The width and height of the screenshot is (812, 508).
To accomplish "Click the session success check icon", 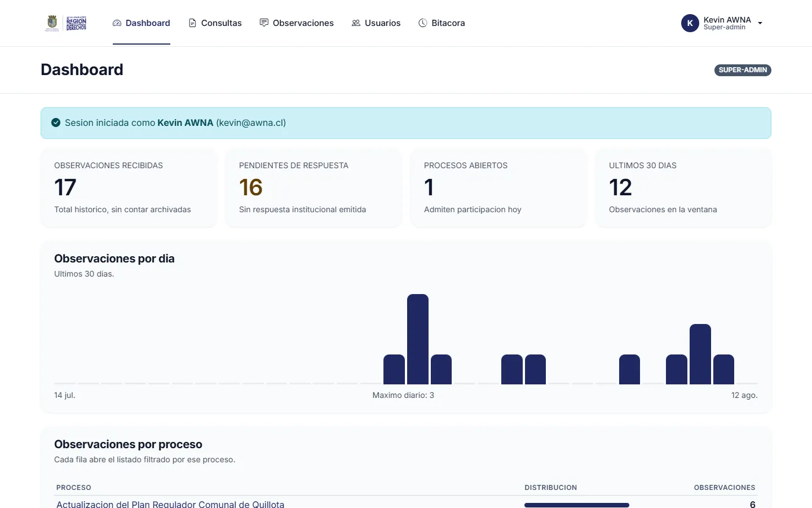I will tap(56, 122).
